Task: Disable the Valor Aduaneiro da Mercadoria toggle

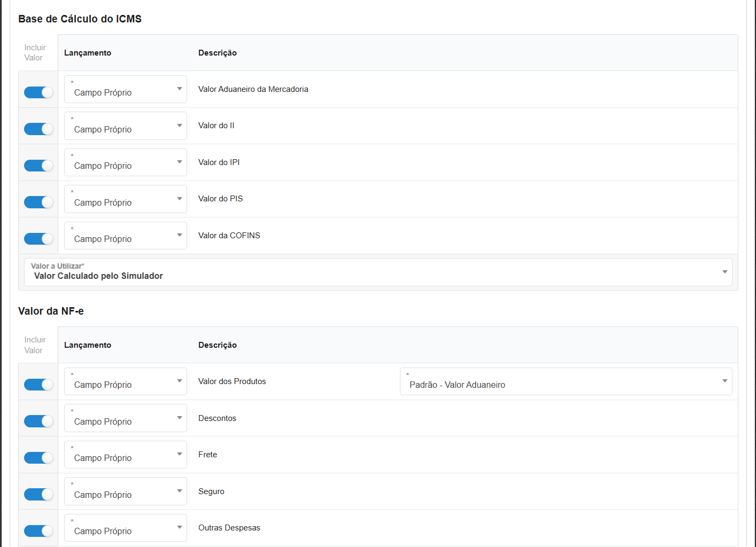Action: (38, 92)
